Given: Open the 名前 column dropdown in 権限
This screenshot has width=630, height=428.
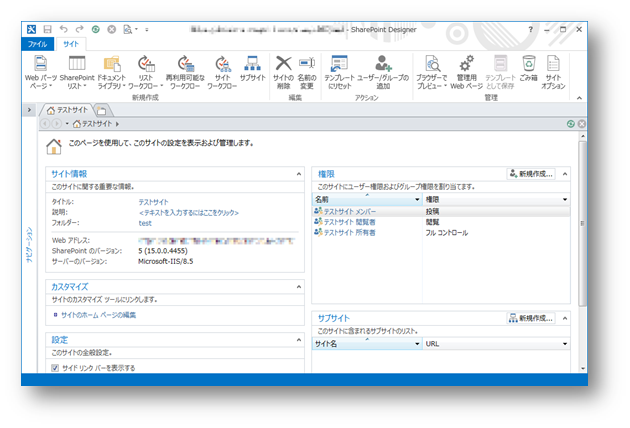Looking at the screenshot, I should tap(416, 200).
